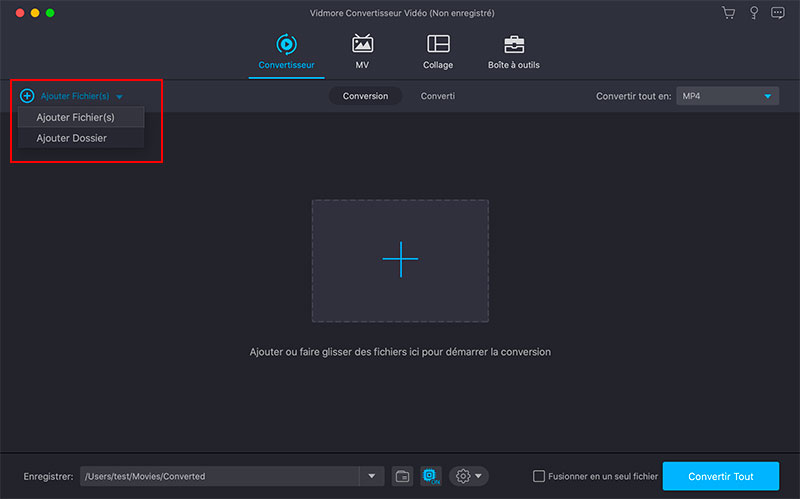This screenshot has height=499, width=800.
Task: Click the blue plus icon beside Ajouter Fichier(s)
Action: [x=27, y=96]
